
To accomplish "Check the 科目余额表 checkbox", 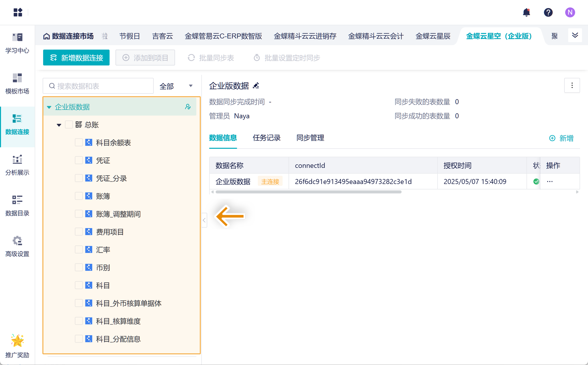I will coord(79,143).
